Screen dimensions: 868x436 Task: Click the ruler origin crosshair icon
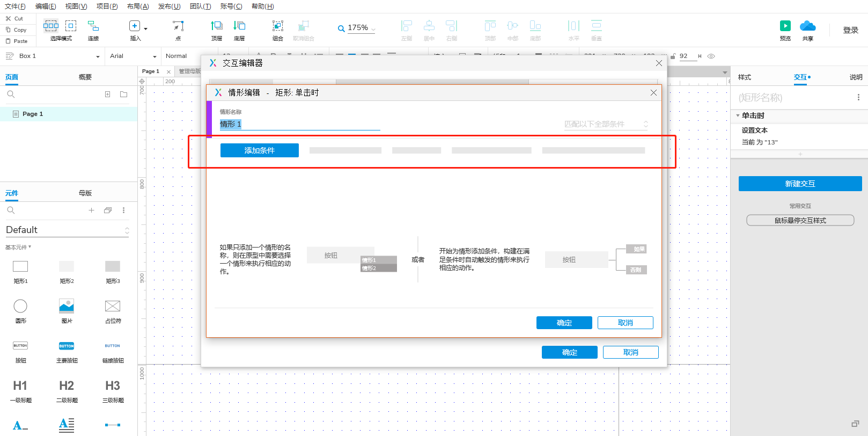point(142,82)
